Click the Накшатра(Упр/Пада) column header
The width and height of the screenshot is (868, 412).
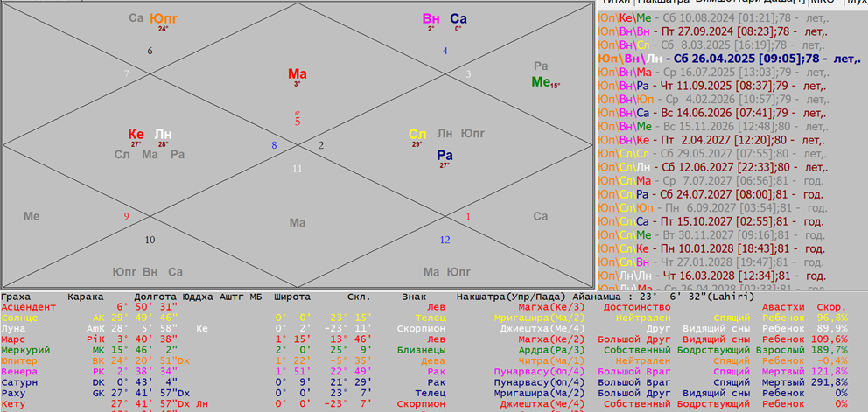pyautogui.click(x=512, y=297)
